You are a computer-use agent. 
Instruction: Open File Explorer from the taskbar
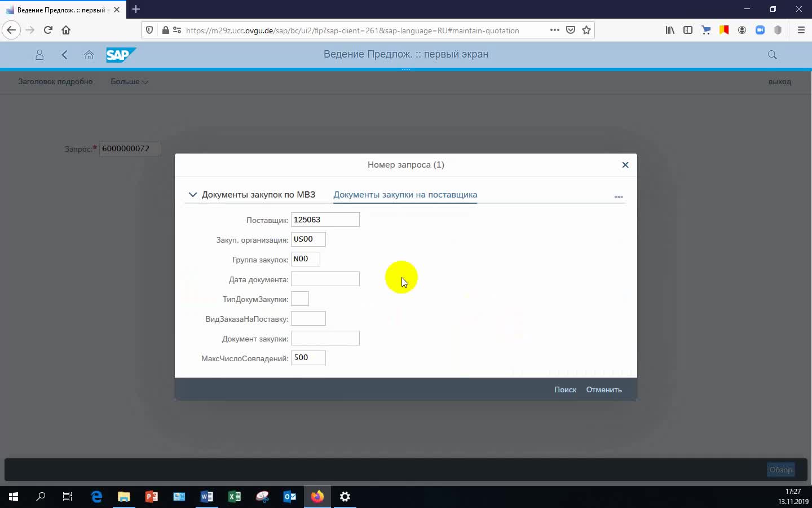[124, 497]
